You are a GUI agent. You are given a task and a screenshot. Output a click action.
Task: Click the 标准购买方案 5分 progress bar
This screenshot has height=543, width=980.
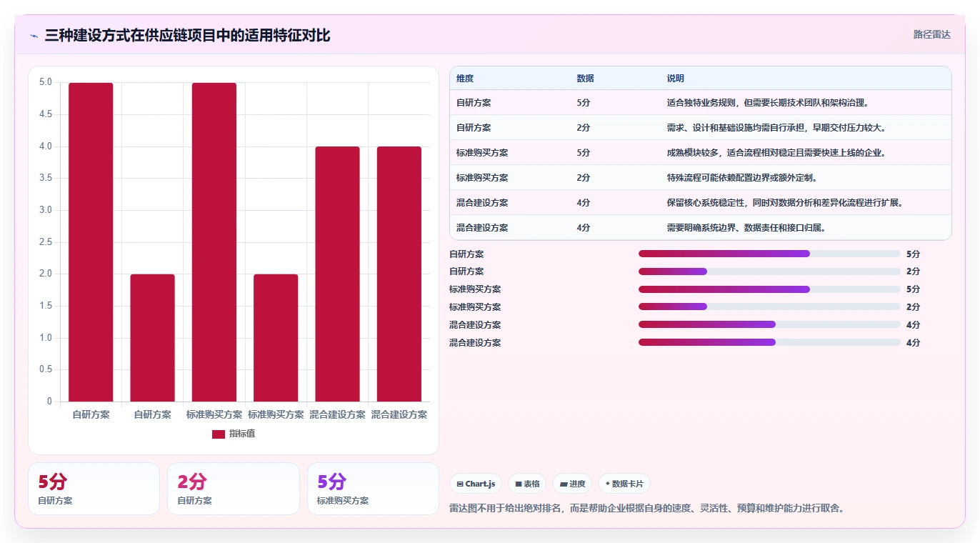[769, 289]
